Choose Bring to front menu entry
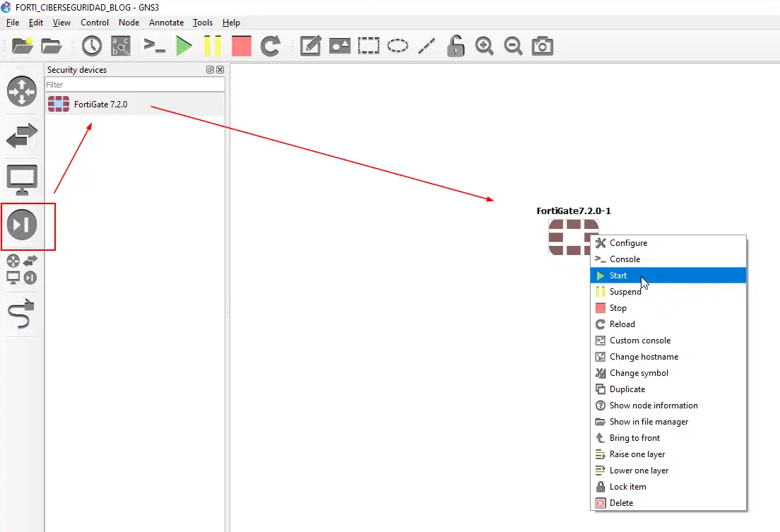The height and width of the screenshot is (532, 780). tap(668, 438)
